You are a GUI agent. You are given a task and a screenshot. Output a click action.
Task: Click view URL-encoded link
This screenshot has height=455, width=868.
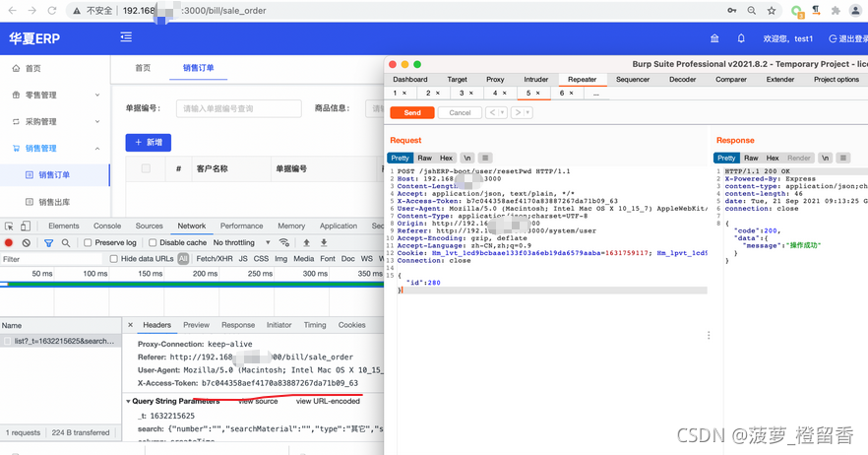point(328,401)
